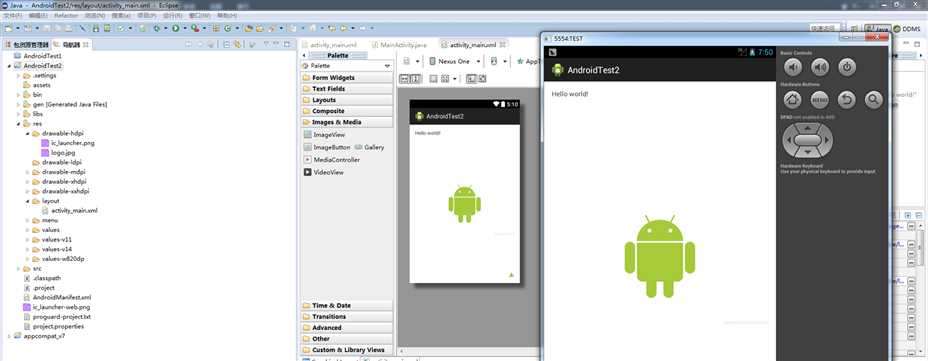928x361 pixels.
Task: Click the green Run button in Eclipse toolbar
Action: coord(175,28)
